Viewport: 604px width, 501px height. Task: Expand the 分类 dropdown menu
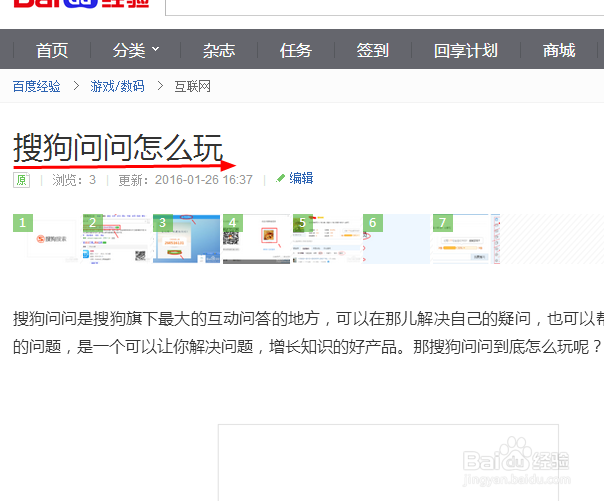[136, 50]
